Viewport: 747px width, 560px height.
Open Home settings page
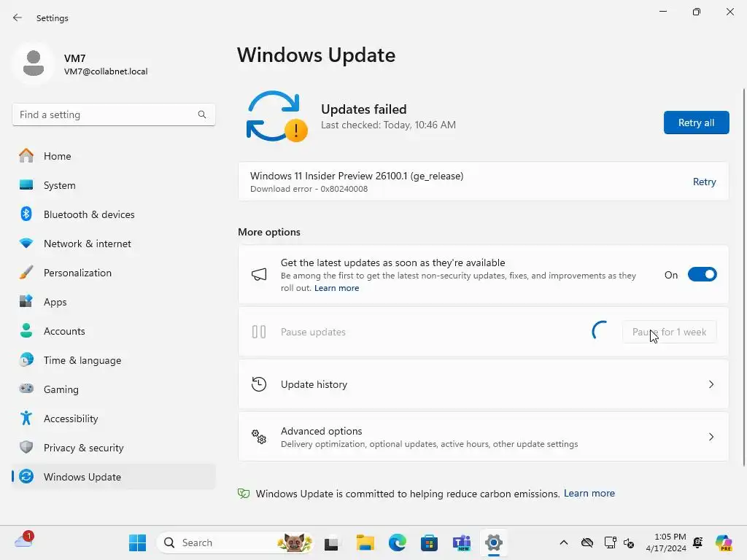tap(113, 156)
